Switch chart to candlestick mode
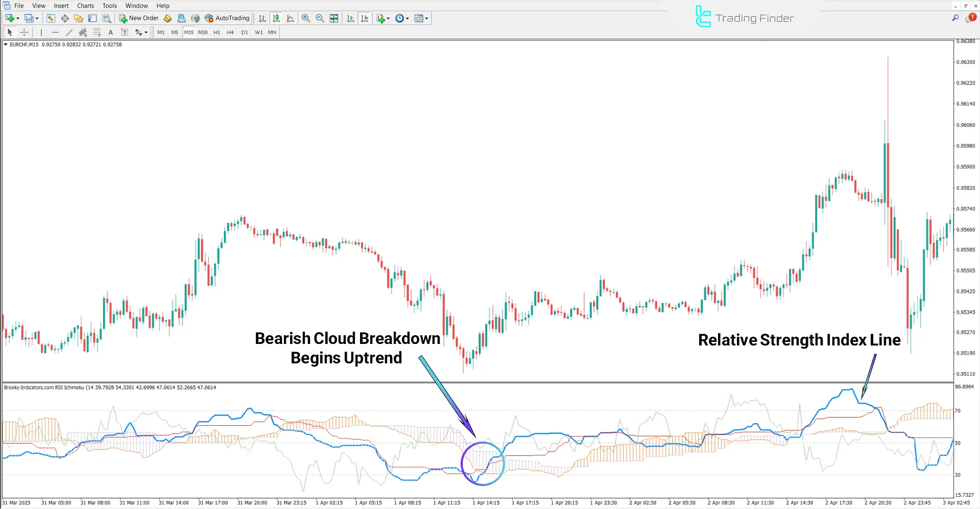This screenshot has height=509, width=980. pos(276,18)
